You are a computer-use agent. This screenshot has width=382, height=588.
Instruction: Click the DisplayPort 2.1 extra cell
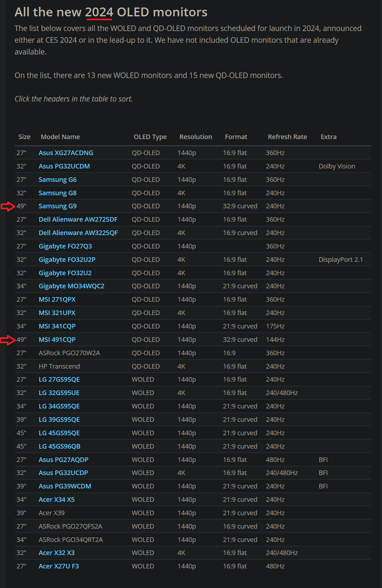[x=341, y=260]
